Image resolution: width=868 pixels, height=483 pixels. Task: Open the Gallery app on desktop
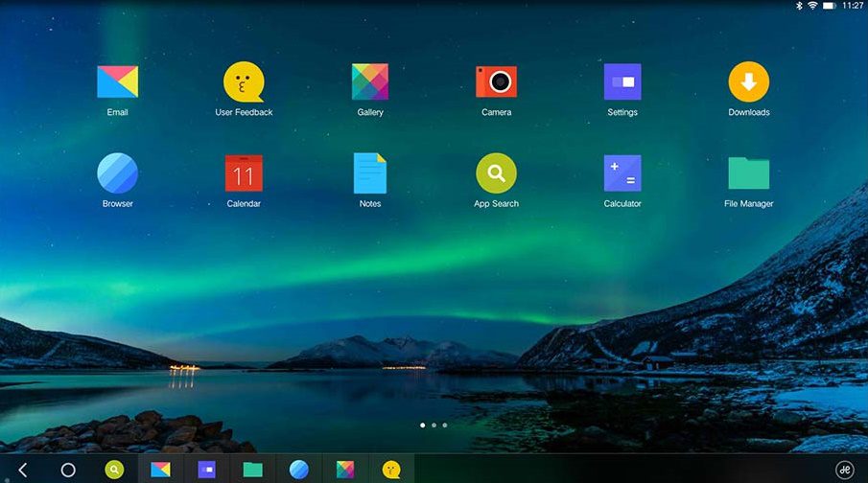click(x=370, y=81)
